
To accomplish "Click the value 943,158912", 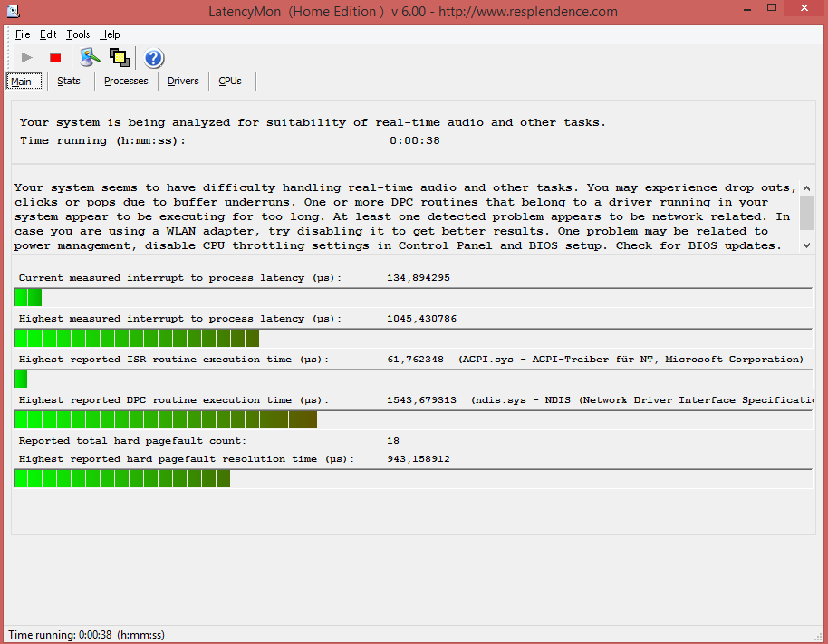I will click(x=419, y=459).
